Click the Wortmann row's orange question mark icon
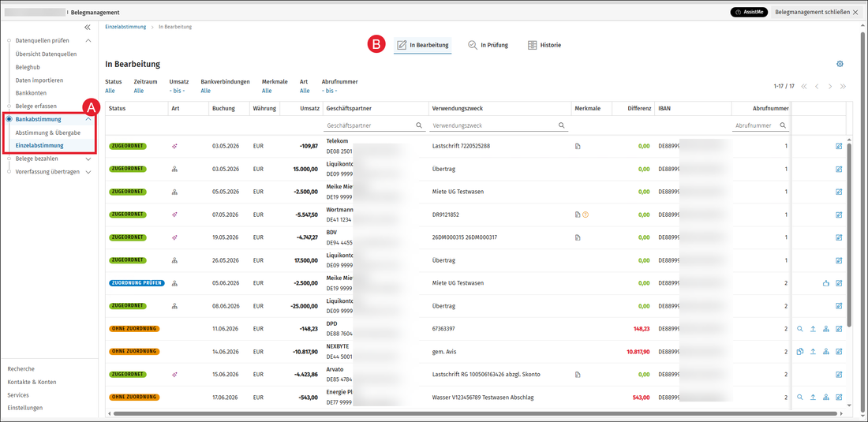 pos(586,215)
